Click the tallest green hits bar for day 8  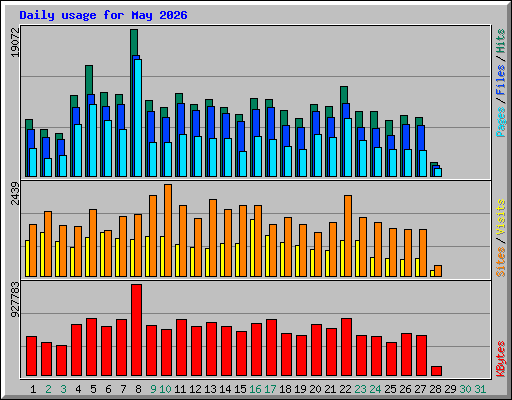pos(134,42)
